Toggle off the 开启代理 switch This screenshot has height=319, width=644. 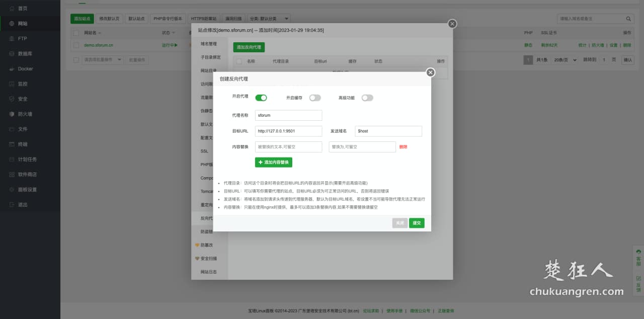point(261,98)
